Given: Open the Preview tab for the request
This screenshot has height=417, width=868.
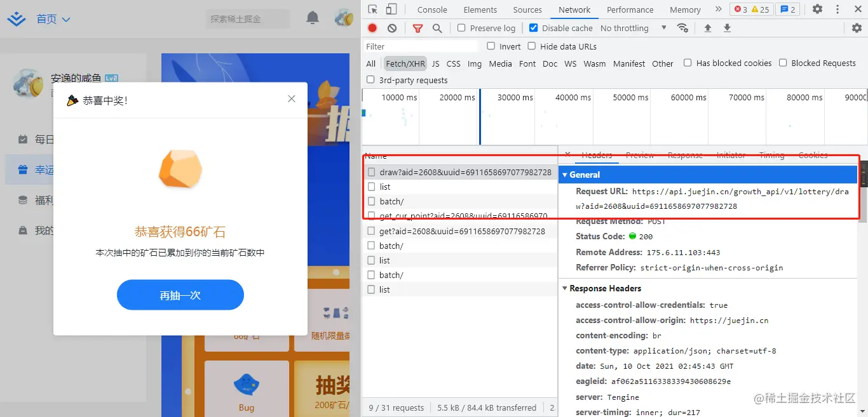Looking at the screenshot, I should 639,155.
